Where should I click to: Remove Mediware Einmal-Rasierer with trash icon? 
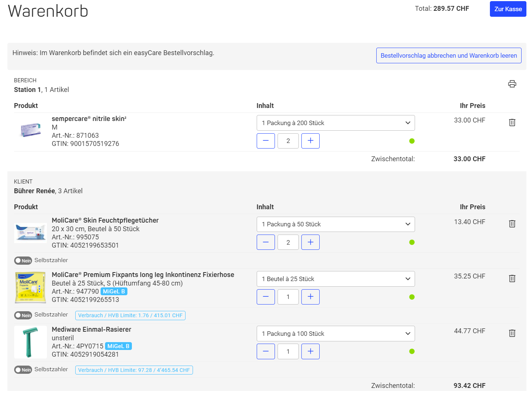[x=512, y=333]
